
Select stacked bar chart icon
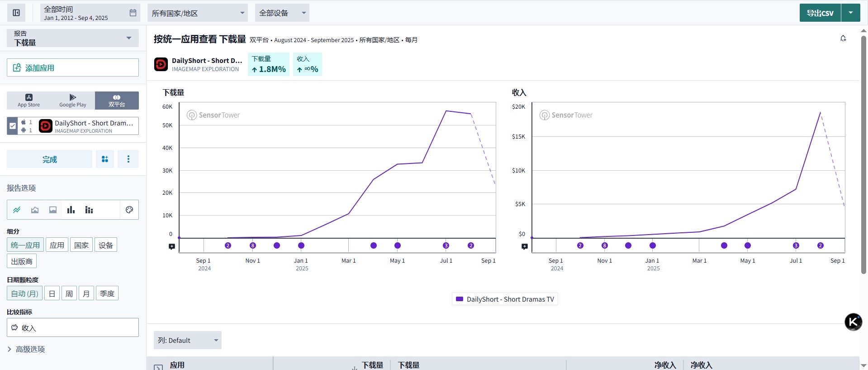tap(89, 210)
